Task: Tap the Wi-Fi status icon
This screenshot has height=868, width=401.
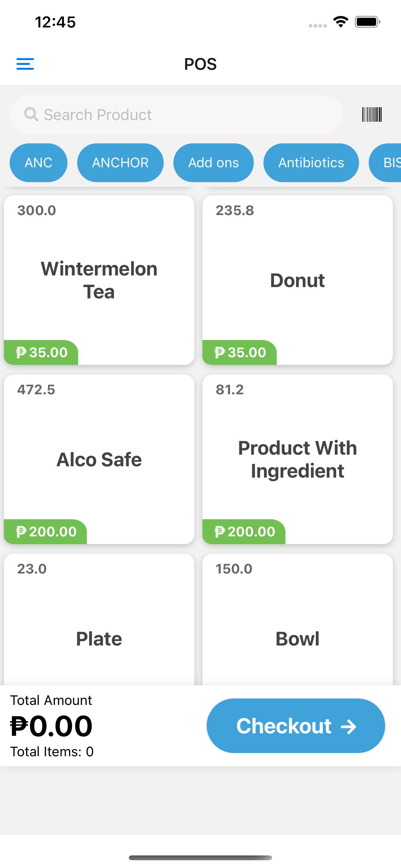Action: click(341, 22)
